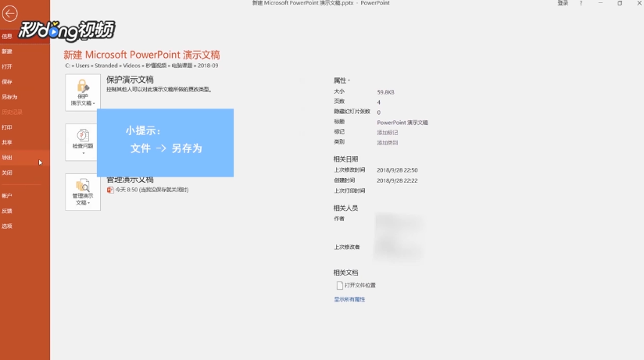
Task: Click the back arrow circle icon
Action: tap(9, 13)
